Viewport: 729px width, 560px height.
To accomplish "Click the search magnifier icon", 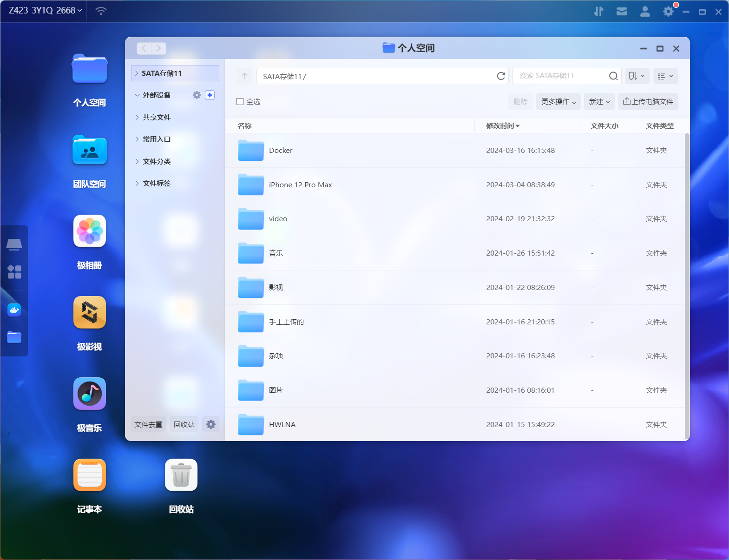I will [613, 76].
